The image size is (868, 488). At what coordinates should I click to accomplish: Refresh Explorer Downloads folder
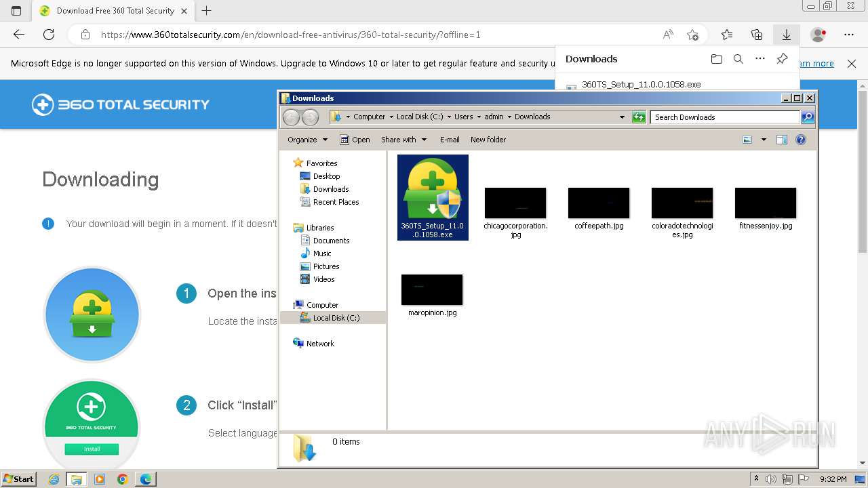[639, 117]
